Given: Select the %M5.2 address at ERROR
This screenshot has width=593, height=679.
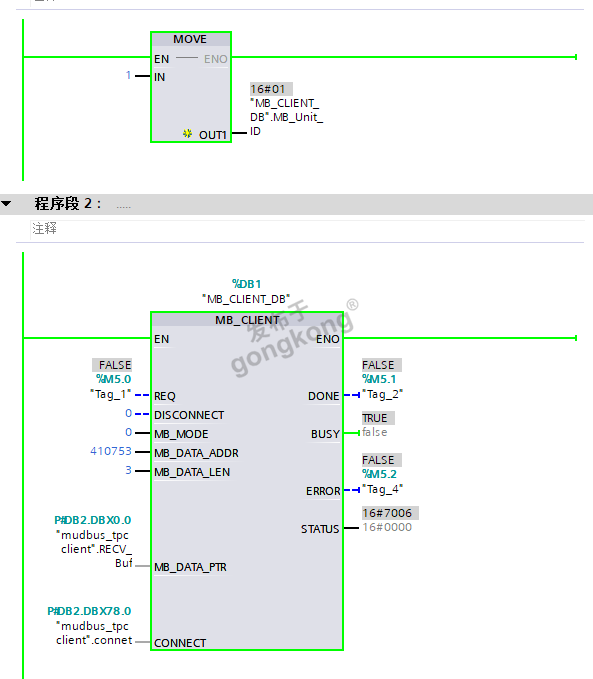Looking at the screenshot, I should click(379, 474).
